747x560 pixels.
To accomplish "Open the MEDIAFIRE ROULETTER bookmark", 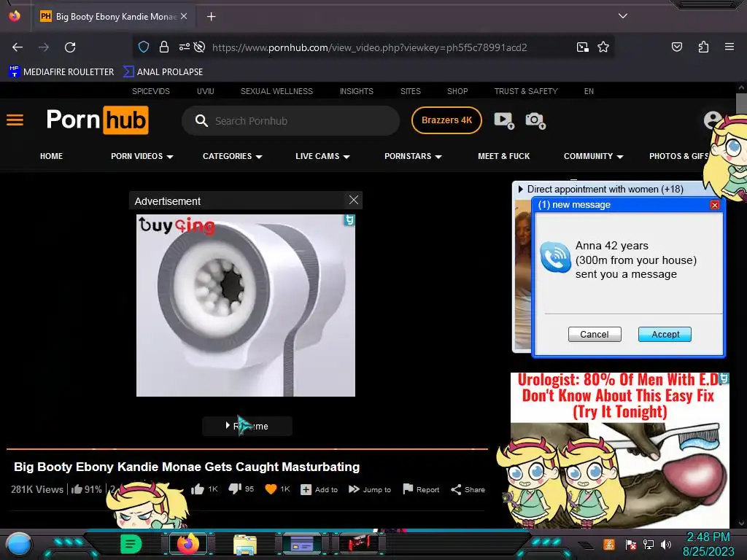I will (x=61, y=72).
